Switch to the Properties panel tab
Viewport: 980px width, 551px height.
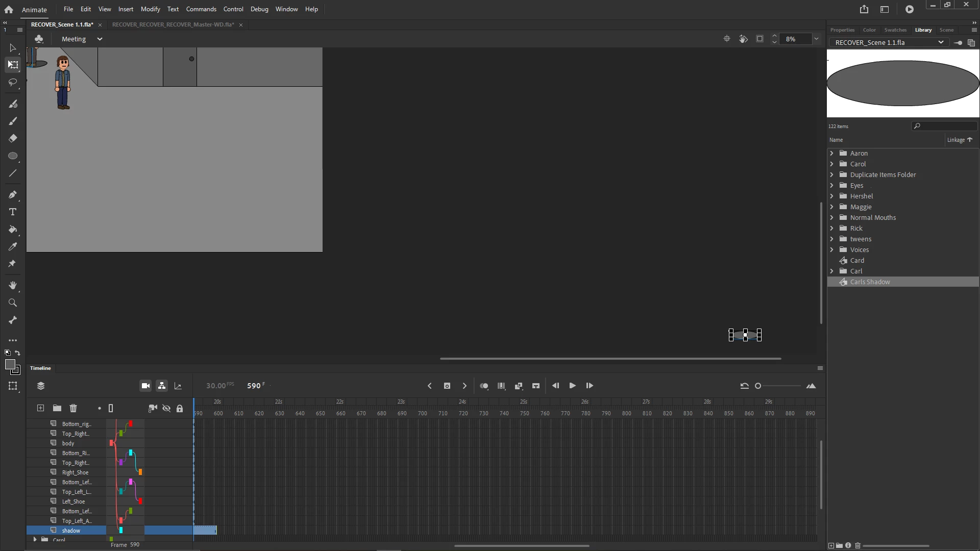click(x=842, y=30)
